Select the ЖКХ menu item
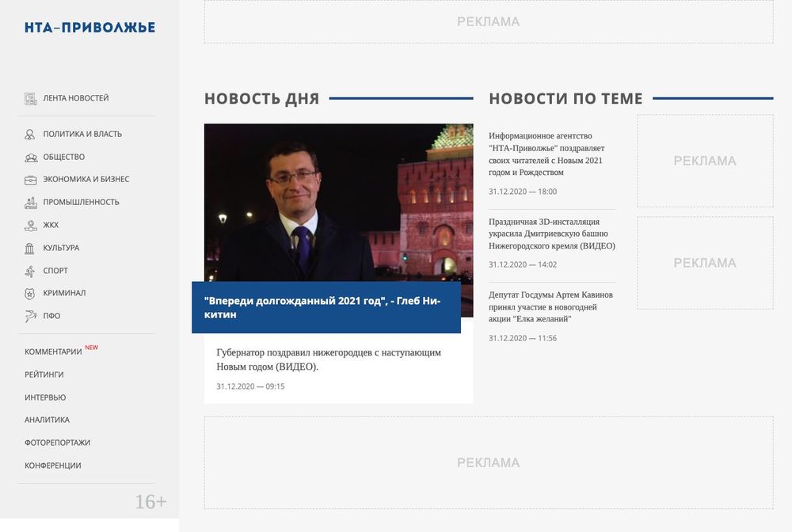Screen dimensions: 792x532 (x=51, y=225)
